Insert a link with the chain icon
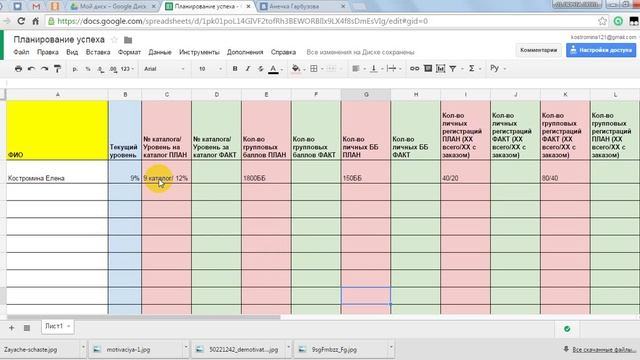The height and width of the screenshot is (360, 640). tap(414, 69)
